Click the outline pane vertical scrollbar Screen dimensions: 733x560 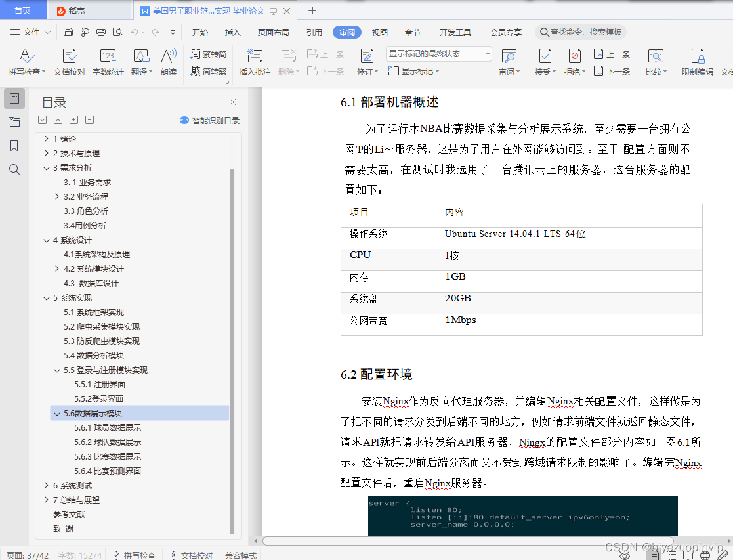pyautogui.click(x=232, y=351)
